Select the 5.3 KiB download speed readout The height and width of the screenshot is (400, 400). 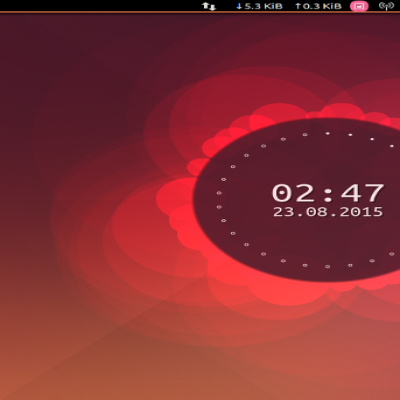pyautogui.click(x=263, y=6)
